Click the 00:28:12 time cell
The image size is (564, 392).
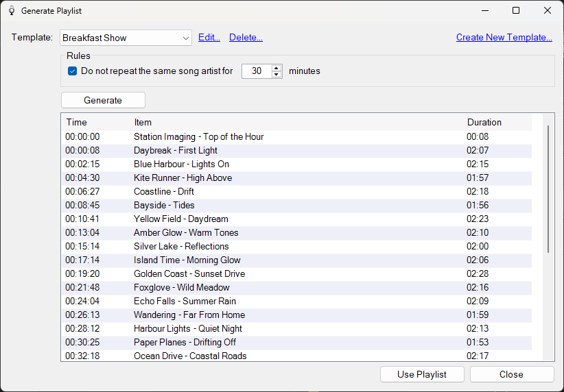tap(82, 328)
